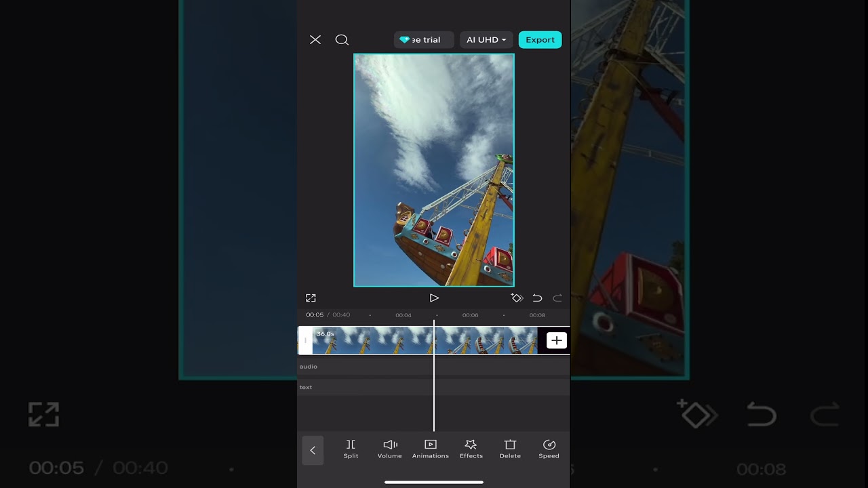The width and height of the screenshot is (868, 488).
Task: Delete the selected clip
Action: click(510, 449)
